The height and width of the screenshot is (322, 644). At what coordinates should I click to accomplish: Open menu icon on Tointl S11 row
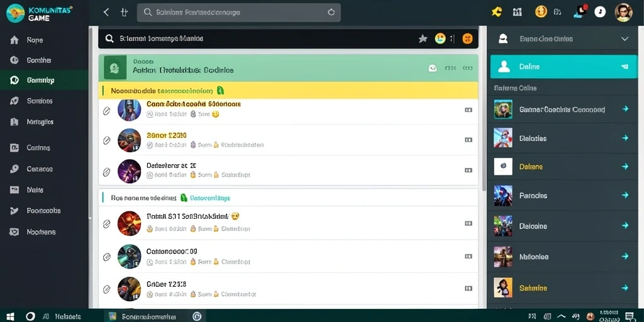(x=468, y=223)
